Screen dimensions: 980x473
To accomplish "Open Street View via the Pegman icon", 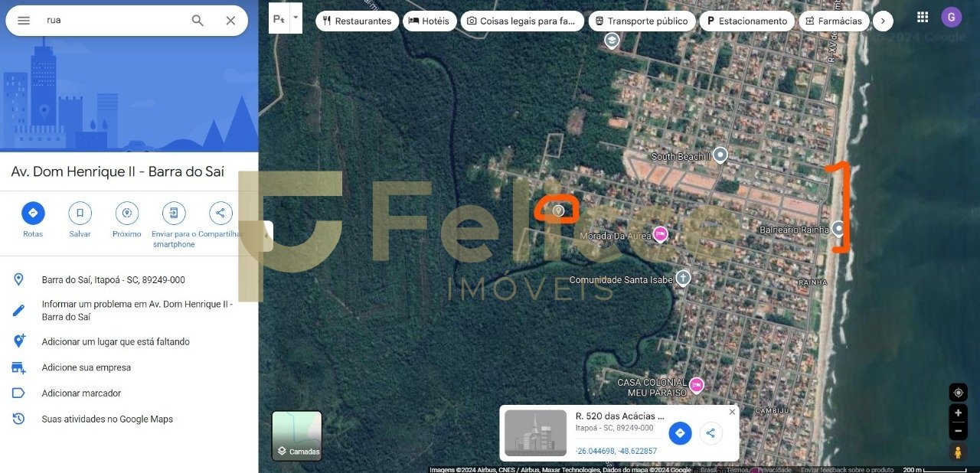I will (958, 452).
